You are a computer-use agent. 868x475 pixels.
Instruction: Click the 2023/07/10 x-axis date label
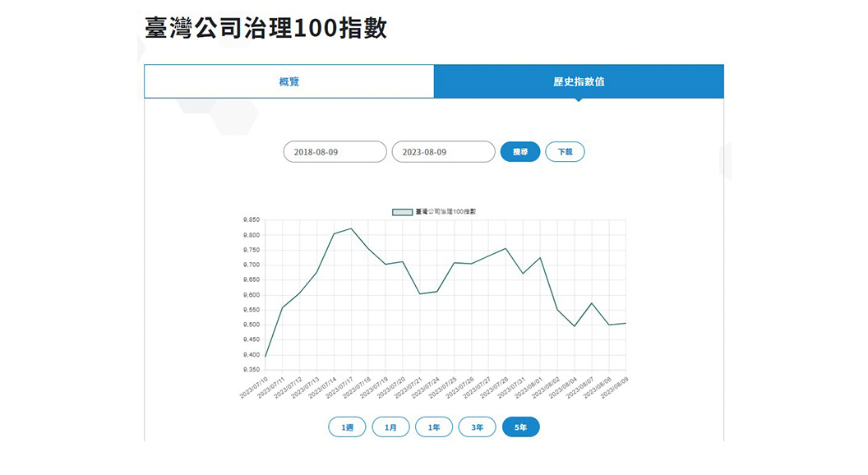click(254, 387)
